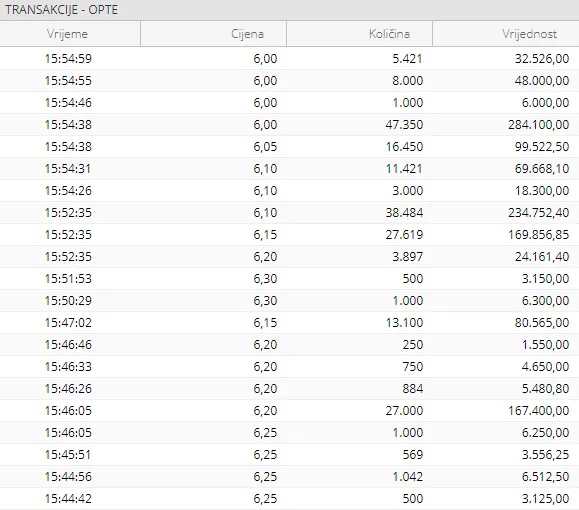Select the row with value 169.856,85
This screenshot has width=579, height=510.
tap(290, 235)
